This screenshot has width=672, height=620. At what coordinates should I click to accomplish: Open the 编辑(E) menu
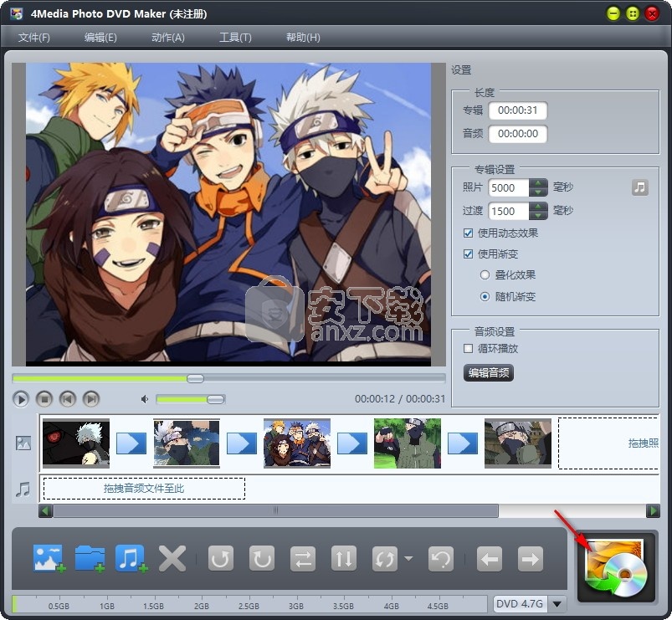(100, 38)
